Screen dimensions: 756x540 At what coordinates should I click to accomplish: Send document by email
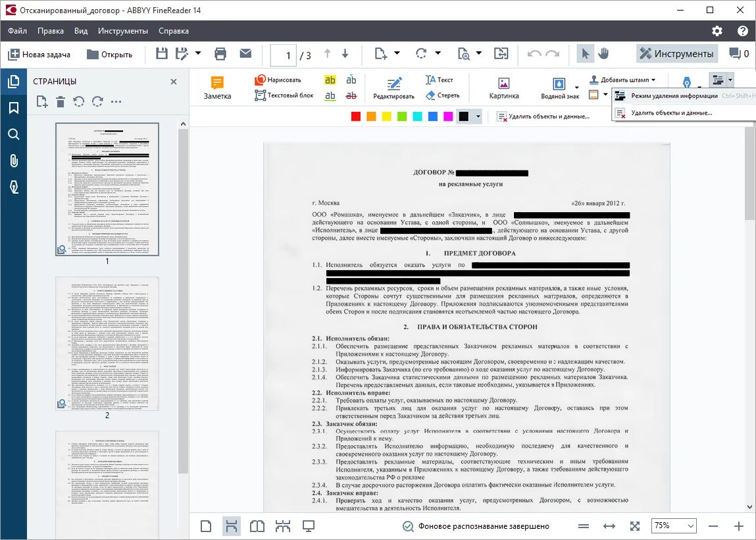click(x=245, y=53)
